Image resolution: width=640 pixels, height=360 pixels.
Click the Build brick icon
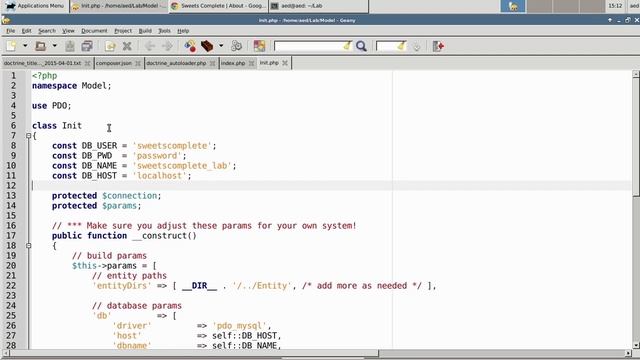coord(207,46)
